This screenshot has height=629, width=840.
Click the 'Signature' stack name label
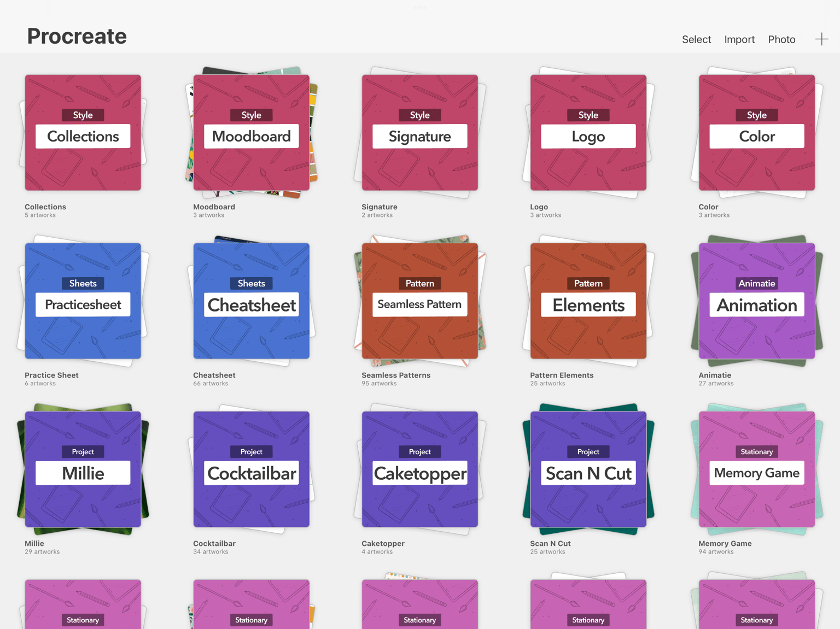pyautogui.click(x=380, y=207)
